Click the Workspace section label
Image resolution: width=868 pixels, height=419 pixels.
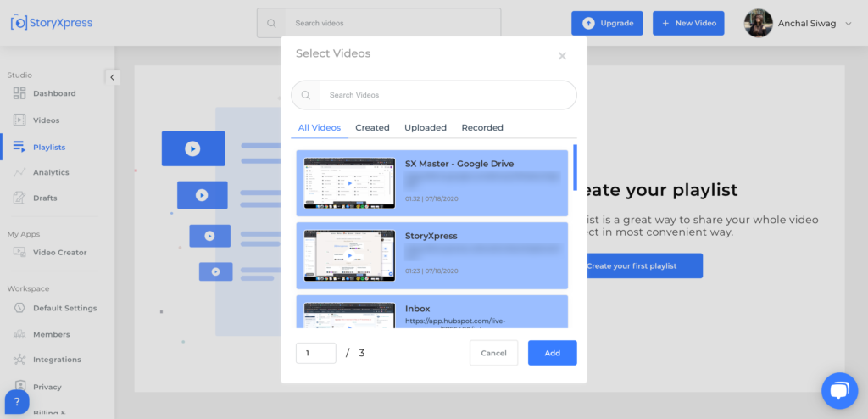(28, 288)
